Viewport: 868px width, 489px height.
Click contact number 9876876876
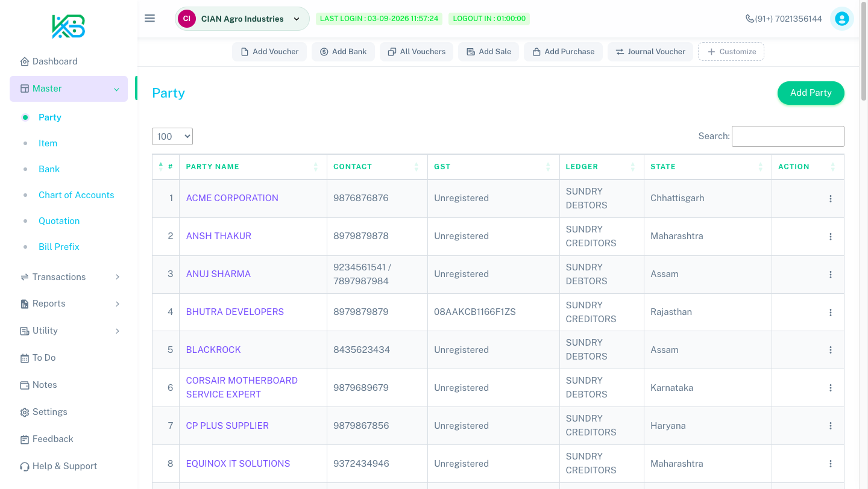pos(361,198)
